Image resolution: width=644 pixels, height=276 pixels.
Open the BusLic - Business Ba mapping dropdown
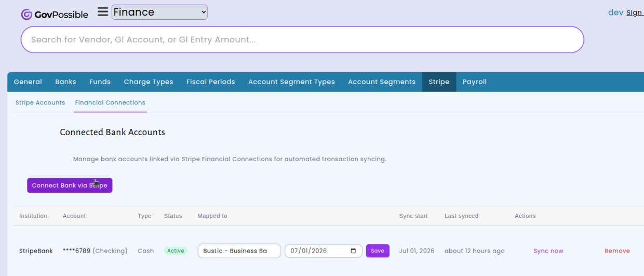239,251
